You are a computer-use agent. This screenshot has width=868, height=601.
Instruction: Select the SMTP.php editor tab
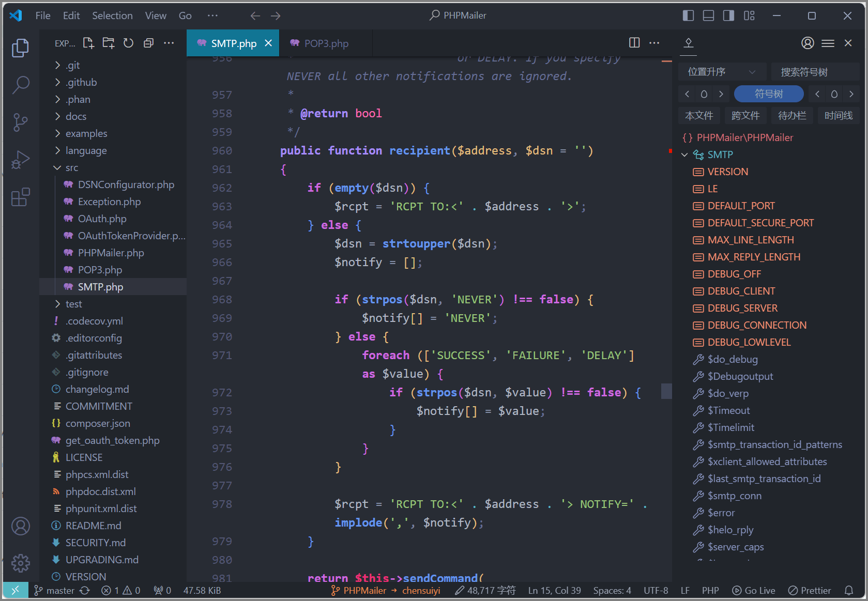[x=233, y=43]
